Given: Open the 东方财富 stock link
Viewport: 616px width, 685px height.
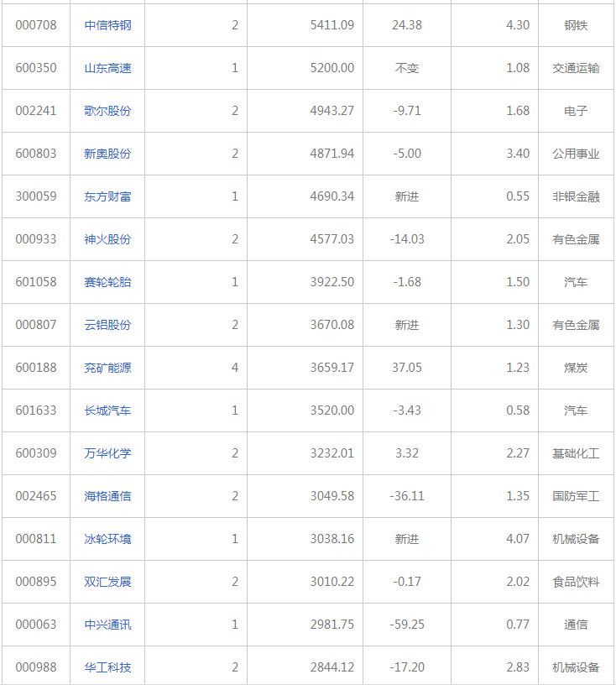Looking at the screenshot, I should [107, 196].
